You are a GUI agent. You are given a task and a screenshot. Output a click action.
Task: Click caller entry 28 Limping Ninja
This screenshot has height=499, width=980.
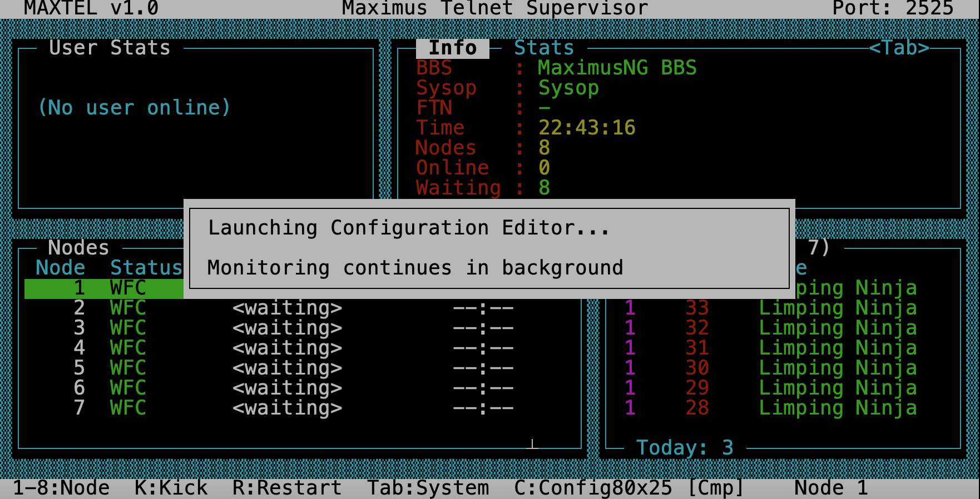(770, 408)
